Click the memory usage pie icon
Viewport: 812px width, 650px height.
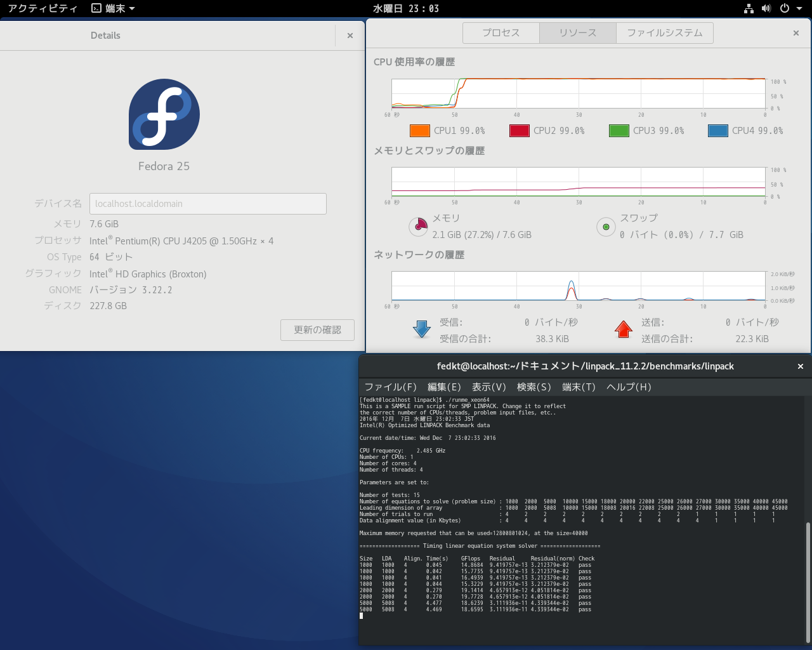[418, 226]
